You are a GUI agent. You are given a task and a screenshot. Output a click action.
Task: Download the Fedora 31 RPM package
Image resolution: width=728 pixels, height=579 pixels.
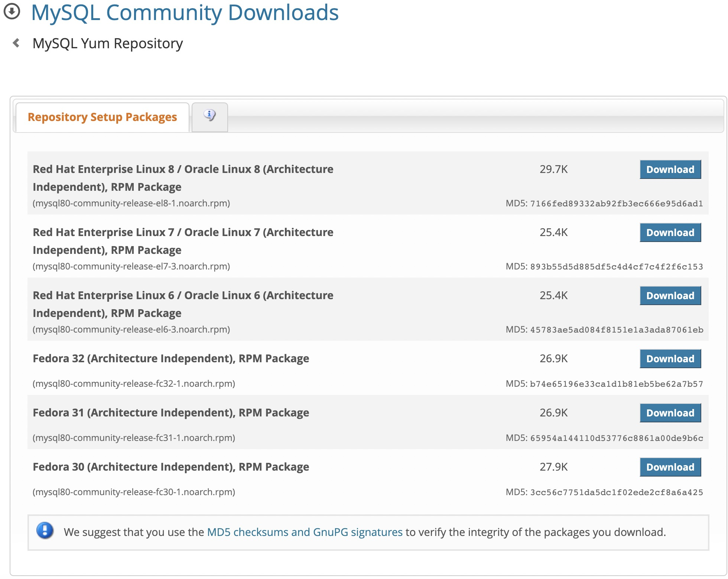(670, 413)
